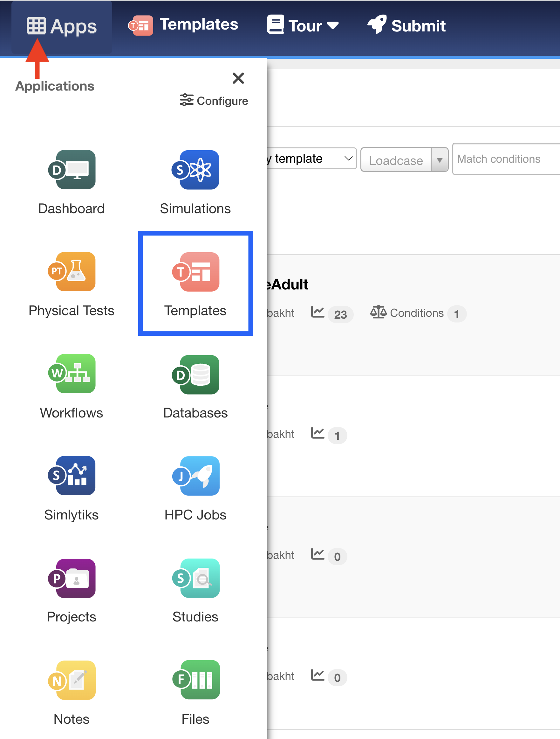Image resolution: width=560 pixels, height=739 pixels.
Task: Expand the Tour dropdown menu
Action: [303, 26]
